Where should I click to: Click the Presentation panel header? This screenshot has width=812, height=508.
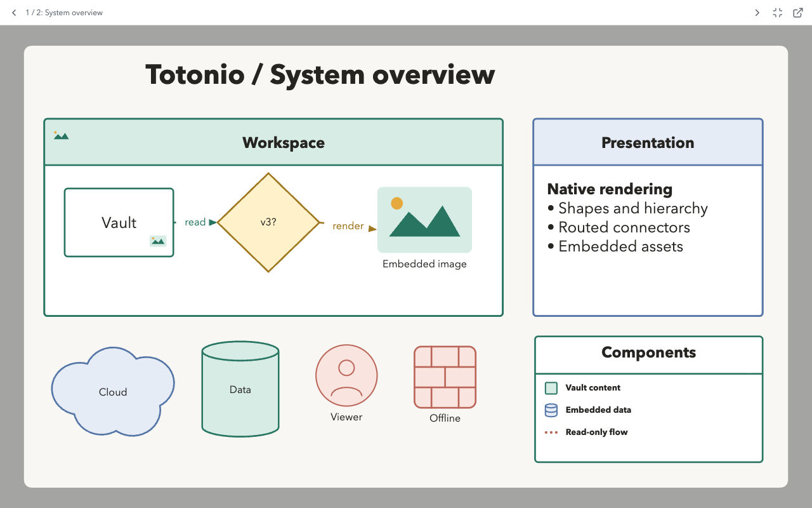tap(648, 142)
